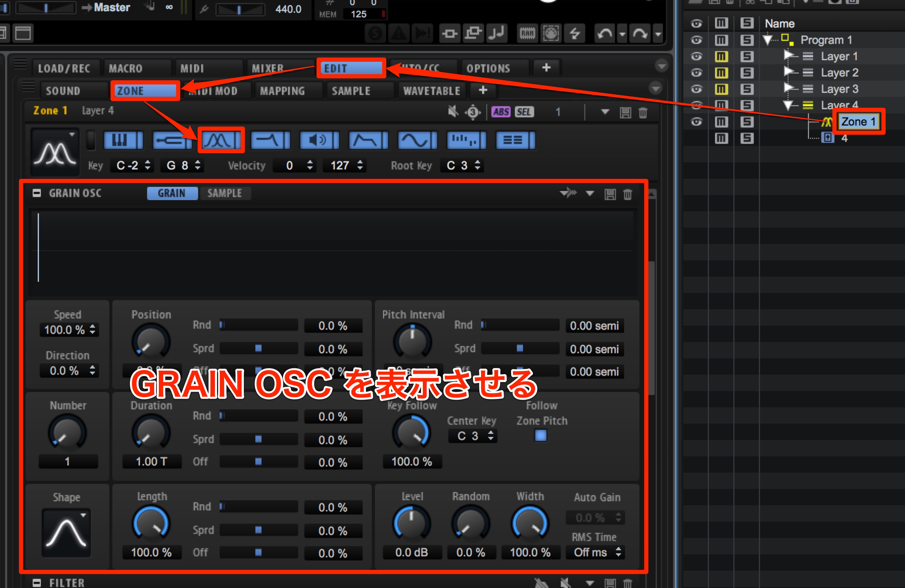The height and width of the screenshot is (588, 905).
Task: Switch to the MACRO tab
Action: pyautogui.click(x=137, y=68)
